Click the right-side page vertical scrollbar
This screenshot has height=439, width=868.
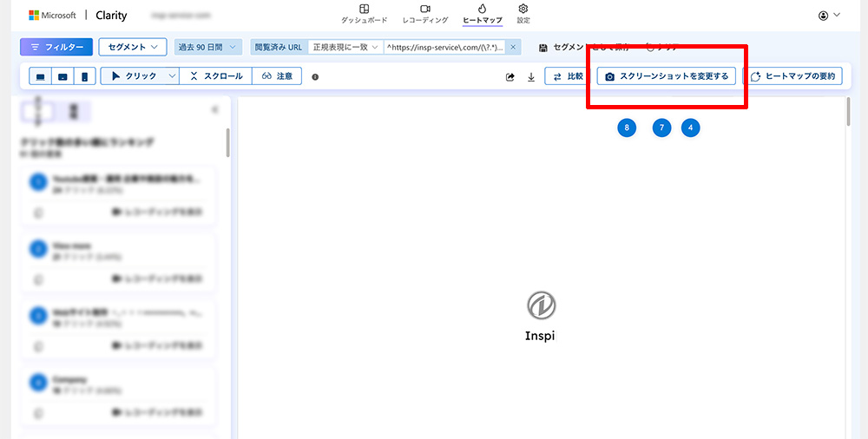tap(848, 113)
